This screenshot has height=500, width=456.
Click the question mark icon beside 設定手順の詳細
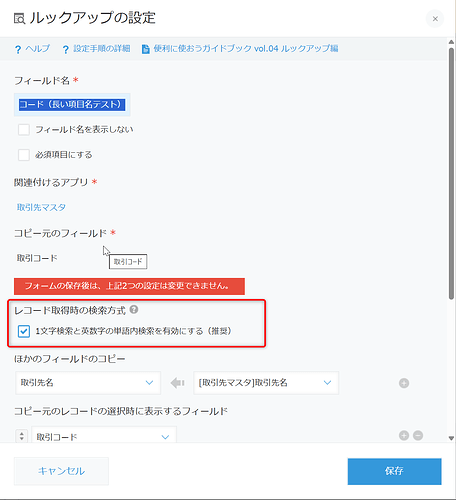point(65,50)
